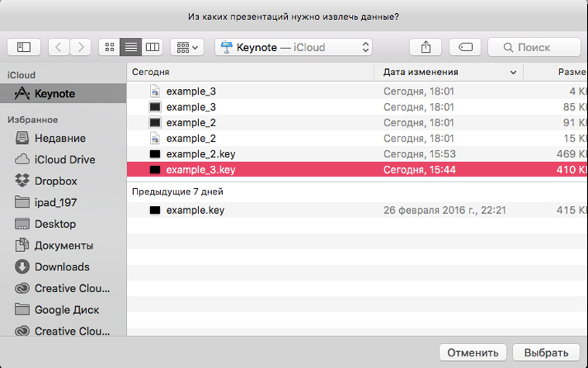Select the example_2.key file icon
588x368 pixels.
point(155,153)
